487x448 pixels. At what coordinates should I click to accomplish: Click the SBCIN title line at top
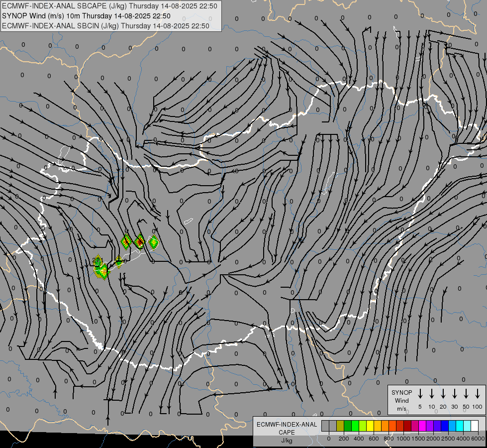(x=105, y=26)
